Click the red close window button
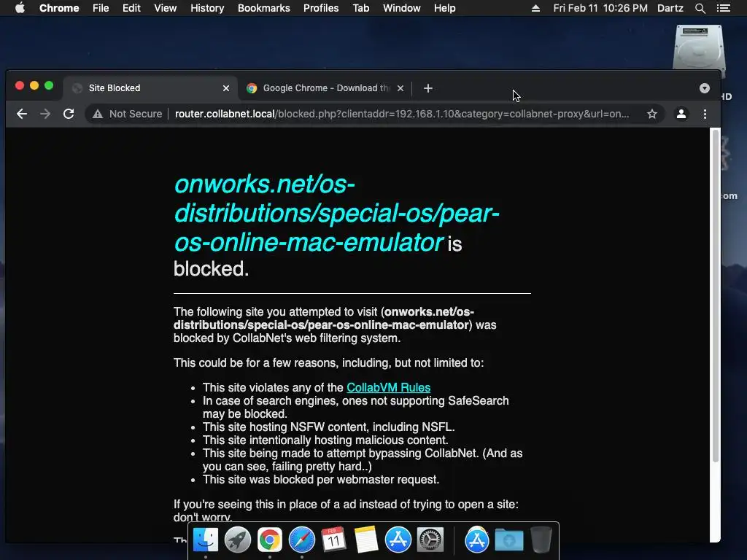Image resolution: width=747 pixels, height=560 pixels. click(20, 86)
